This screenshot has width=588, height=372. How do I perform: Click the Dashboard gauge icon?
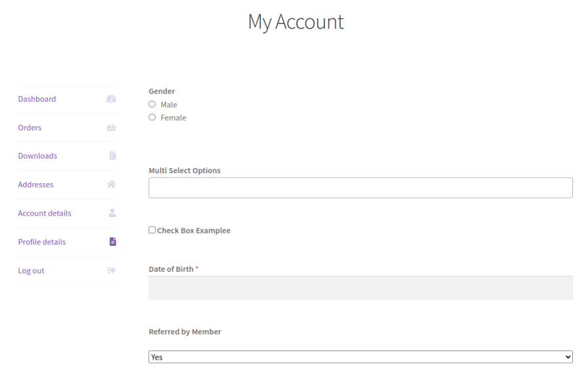[111, 99]
